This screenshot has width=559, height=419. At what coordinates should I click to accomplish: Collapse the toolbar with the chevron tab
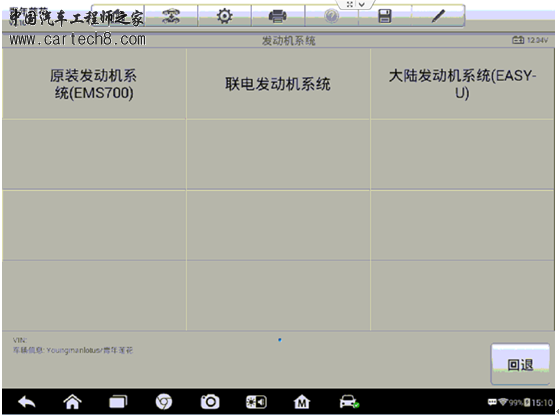point(361,4)
